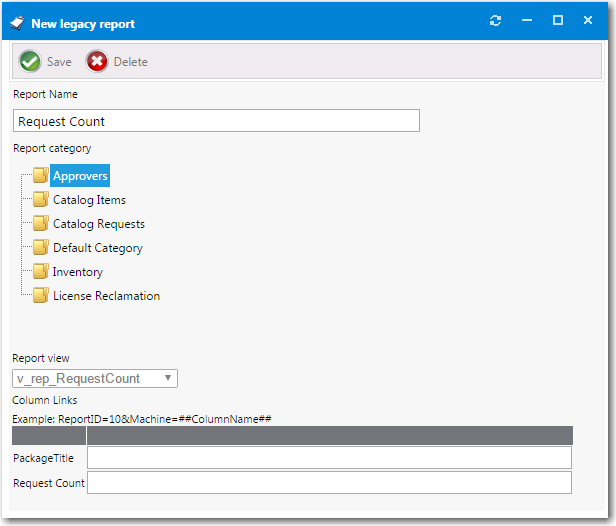Click the green Save checkmark icon
This screenshot has height=526, width=616.
[x=30, y=62]
